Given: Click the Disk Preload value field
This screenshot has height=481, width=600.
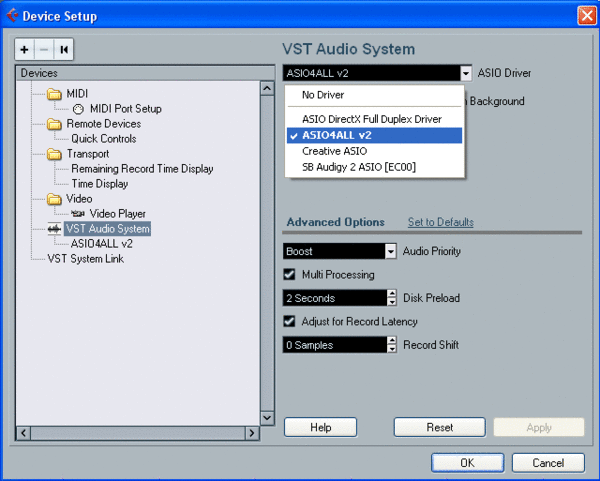Looking at the screenshot, I should click(335, 298).
